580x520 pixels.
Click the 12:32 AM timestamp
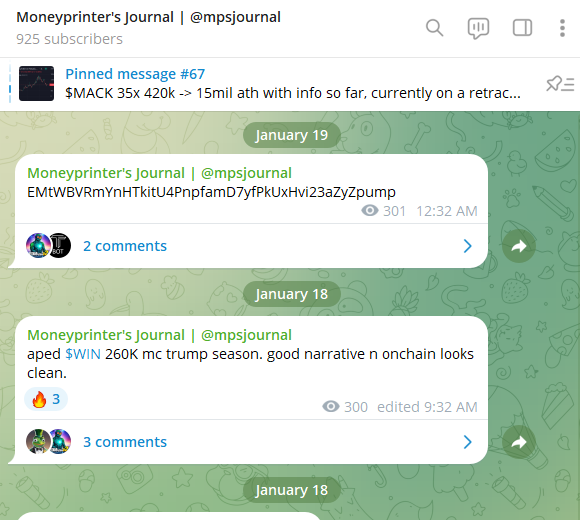(x=447, y=211)
